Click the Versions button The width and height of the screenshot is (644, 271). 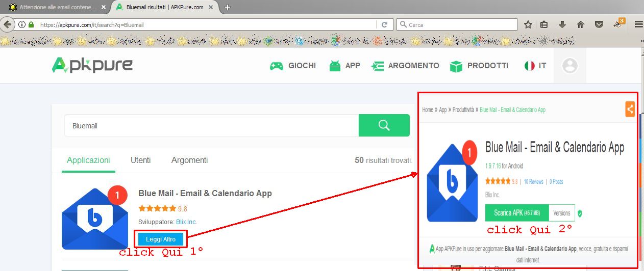click(x=562, y=213)
